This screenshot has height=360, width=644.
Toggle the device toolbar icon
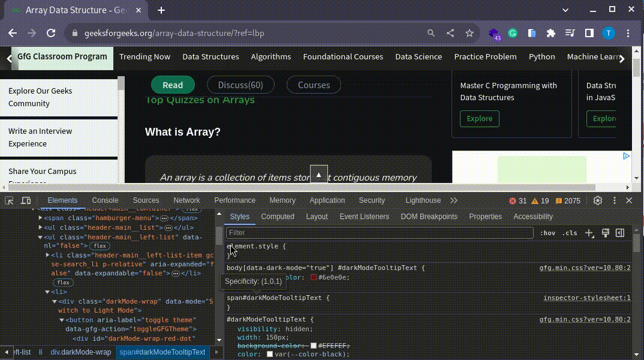click(26, 200)
